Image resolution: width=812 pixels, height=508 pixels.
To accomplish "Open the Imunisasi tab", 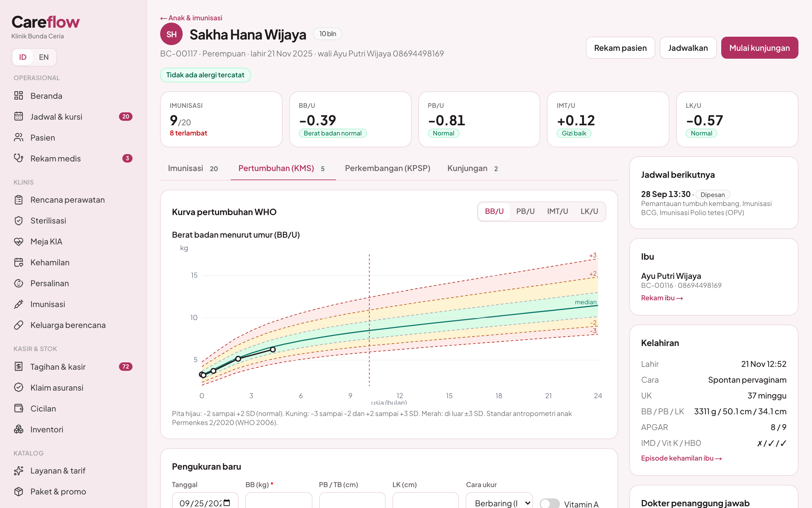I will 193,168.
